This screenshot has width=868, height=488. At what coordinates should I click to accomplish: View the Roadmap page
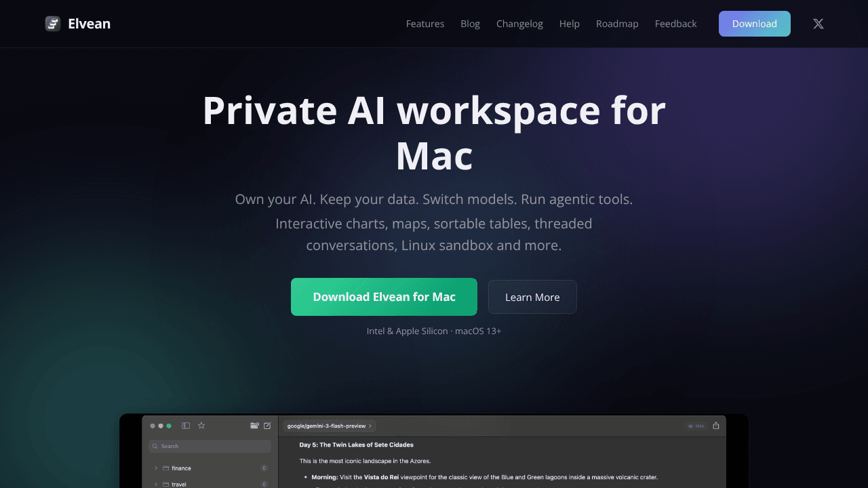(617, 24)
